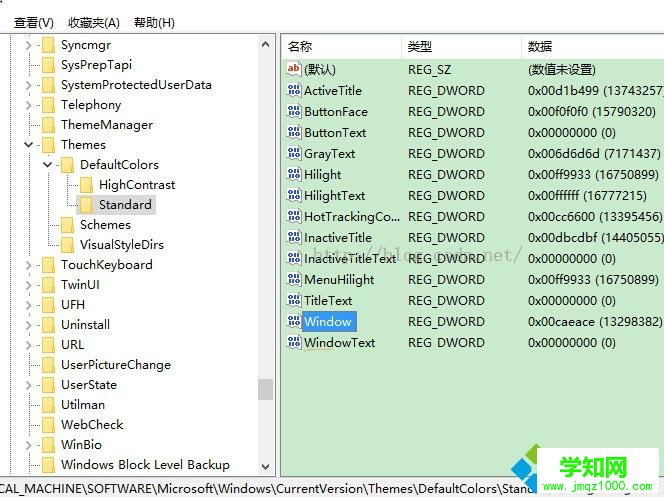Expand the Telephony tree node
Viewport: 664px width, 498px height.
28,105
